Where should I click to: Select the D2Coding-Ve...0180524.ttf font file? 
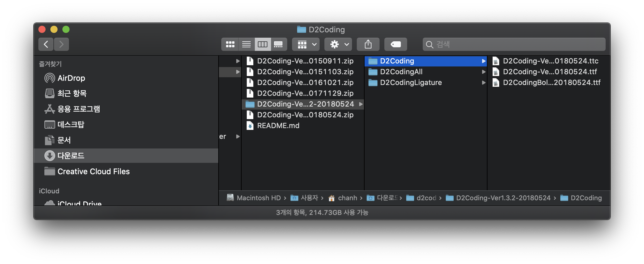549,72
